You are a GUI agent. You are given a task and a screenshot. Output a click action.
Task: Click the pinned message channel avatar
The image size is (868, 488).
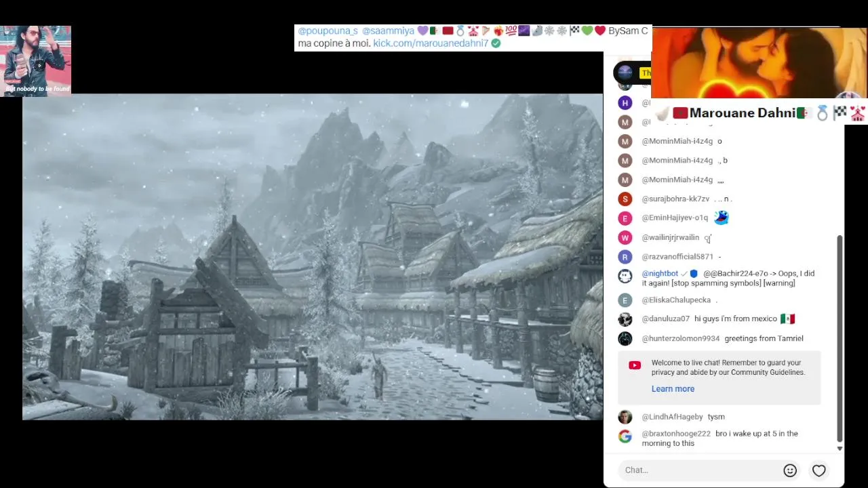tap(625, 72)
